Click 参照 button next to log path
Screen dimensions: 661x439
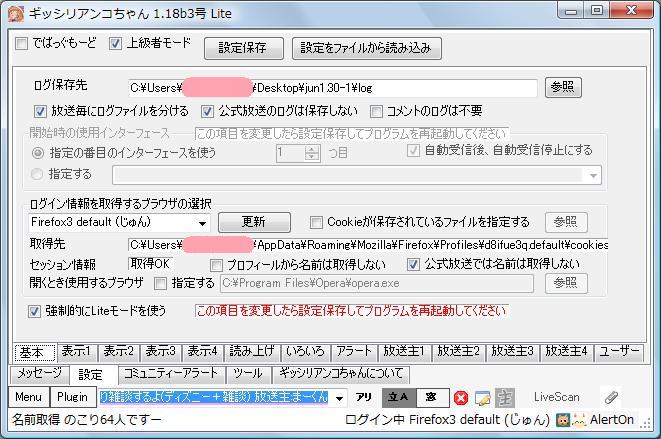(565, 88)
